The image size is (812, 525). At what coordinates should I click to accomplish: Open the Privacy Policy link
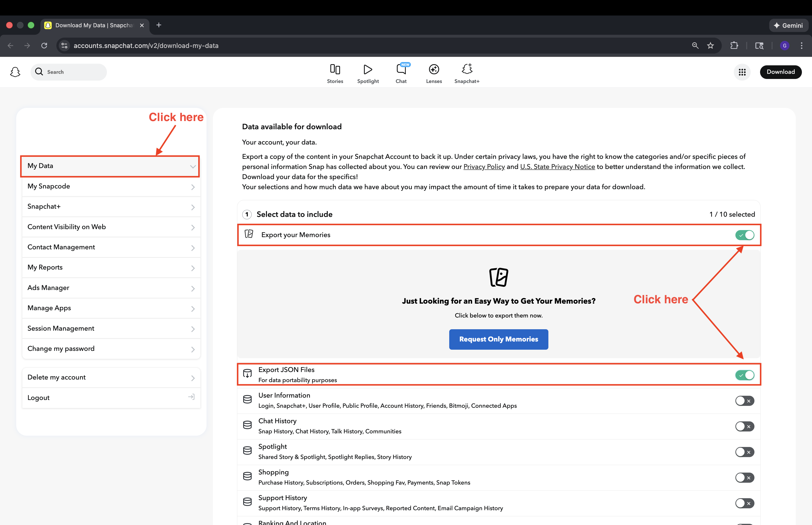[484, 167]
